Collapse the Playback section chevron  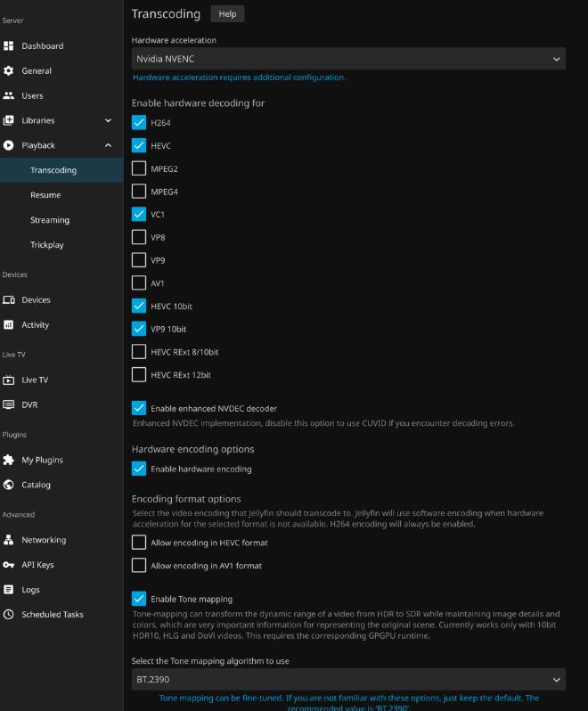point(108,145)
